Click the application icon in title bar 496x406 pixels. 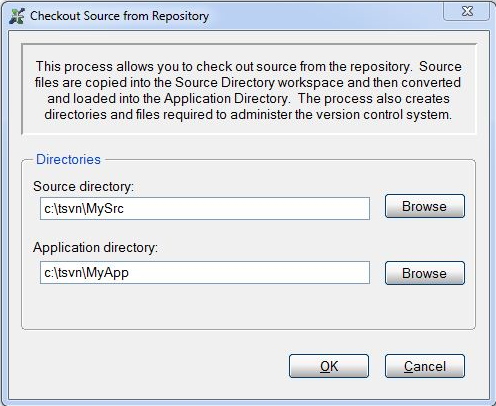(17, 16)
